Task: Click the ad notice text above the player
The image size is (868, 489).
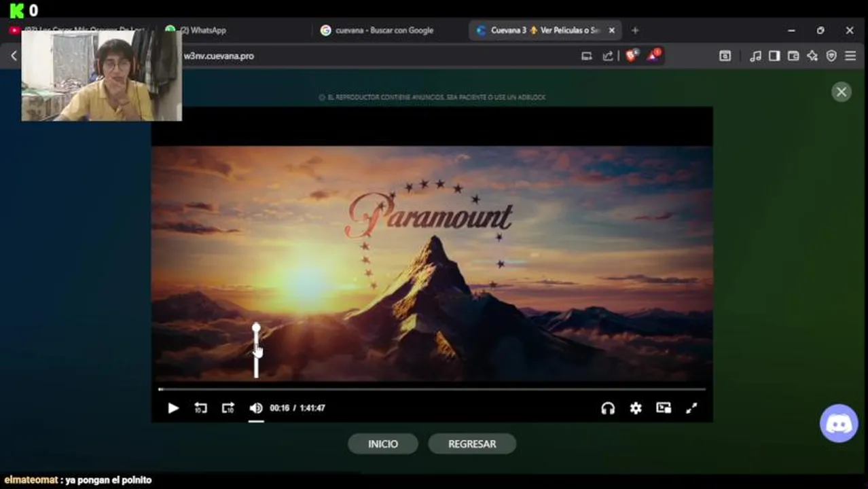Action: pyautogui.click(x=433, y=97)
